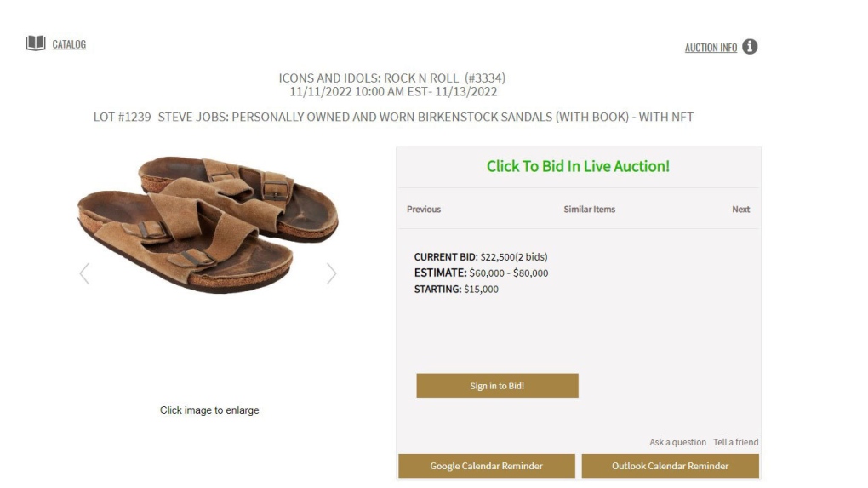The width and height of the screenshot is (868, 488).
Task: Click the 'Ask a question' link
Action: pos(677,442)
